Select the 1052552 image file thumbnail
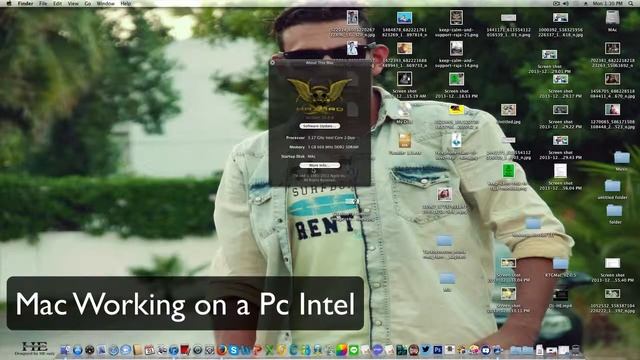 [612, 293]
